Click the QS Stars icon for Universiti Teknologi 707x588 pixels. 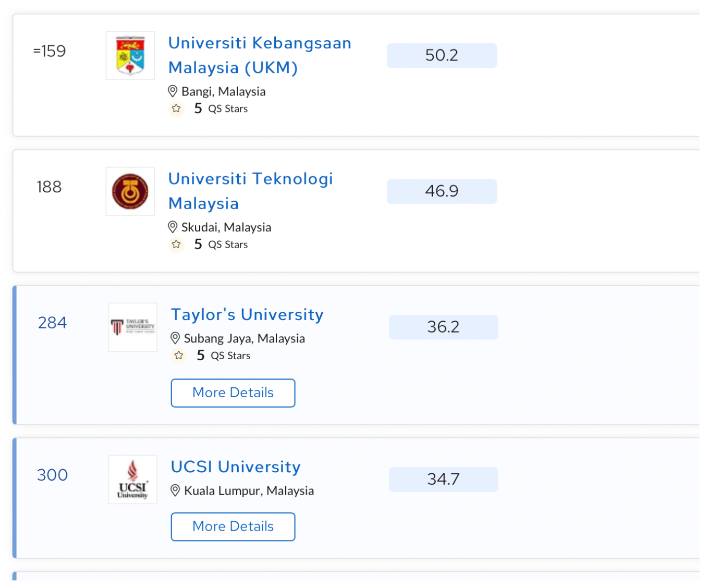[x=176, y=244]
